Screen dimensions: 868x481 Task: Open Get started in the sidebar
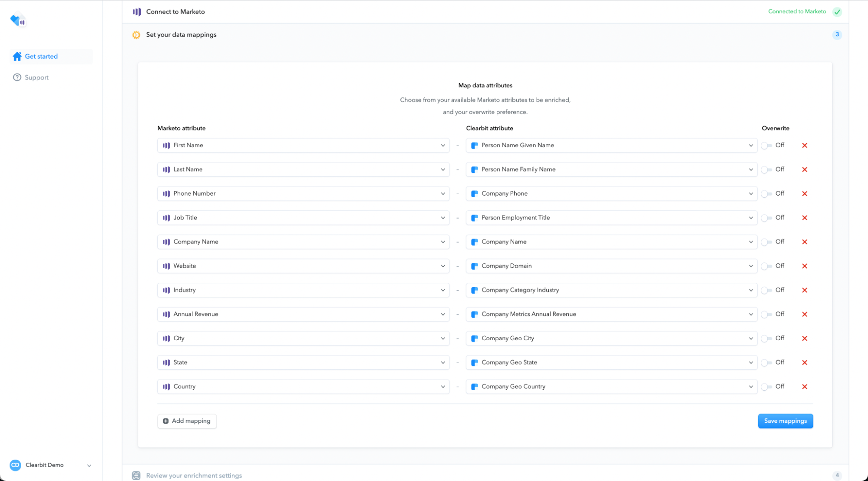click(x=41, y=56)
